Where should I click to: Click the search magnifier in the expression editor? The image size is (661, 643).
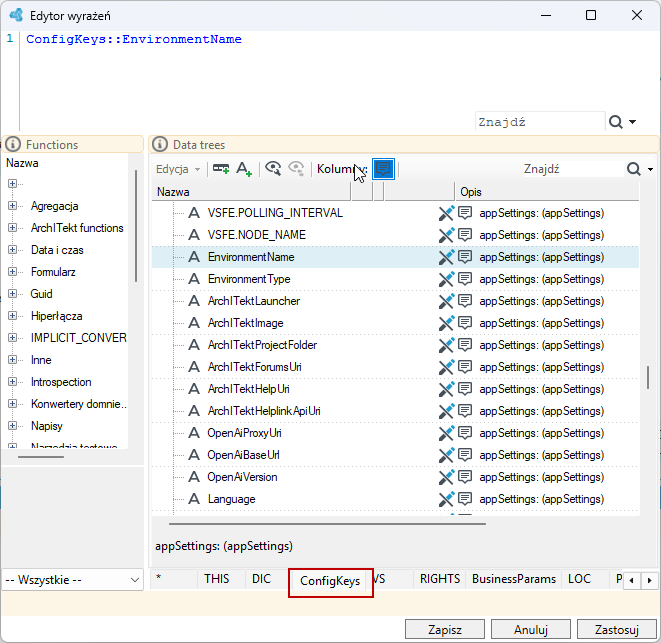click(615, 122)
